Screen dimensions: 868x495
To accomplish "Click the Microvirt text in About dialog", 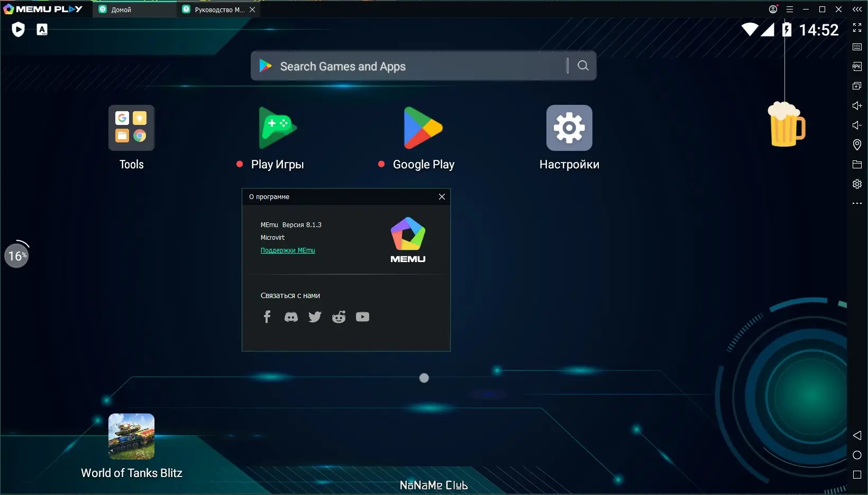I will click(x=272, y=238).
